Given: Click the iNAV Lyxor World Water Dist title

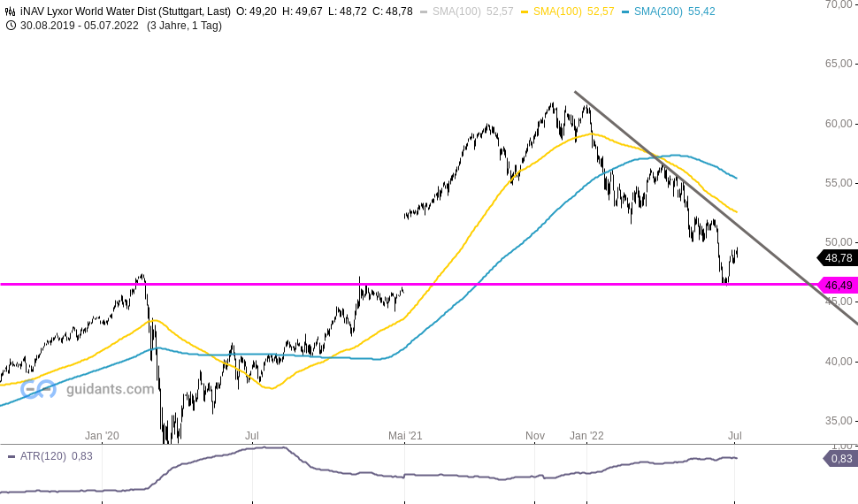Looking at the screenshot, I should point(126,11).
